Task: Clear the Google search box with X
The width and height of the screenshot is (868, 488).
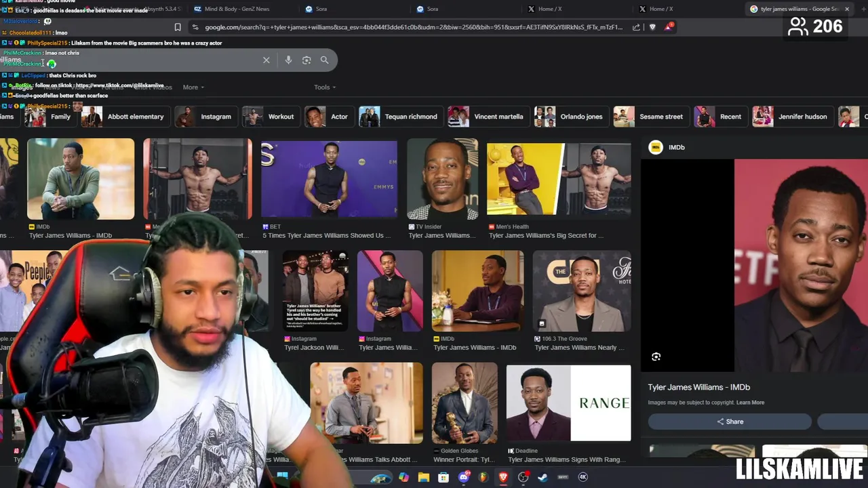Action: click(267, 60)
